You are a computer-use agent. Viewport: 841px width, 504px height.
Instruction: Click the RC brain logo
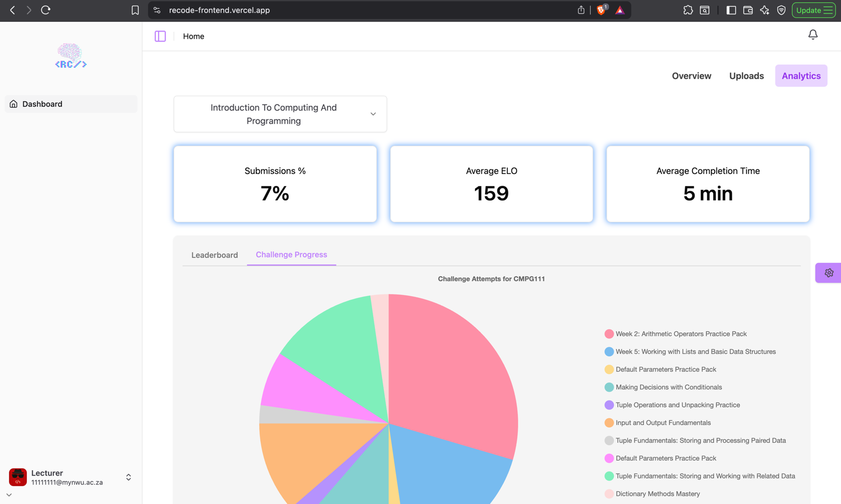click(71, 56)
